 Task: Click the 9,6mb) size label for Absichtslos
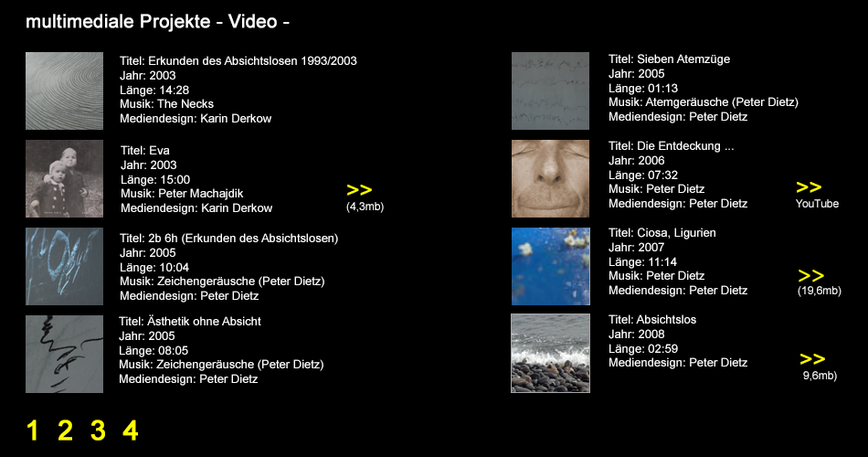click(820, 376)
